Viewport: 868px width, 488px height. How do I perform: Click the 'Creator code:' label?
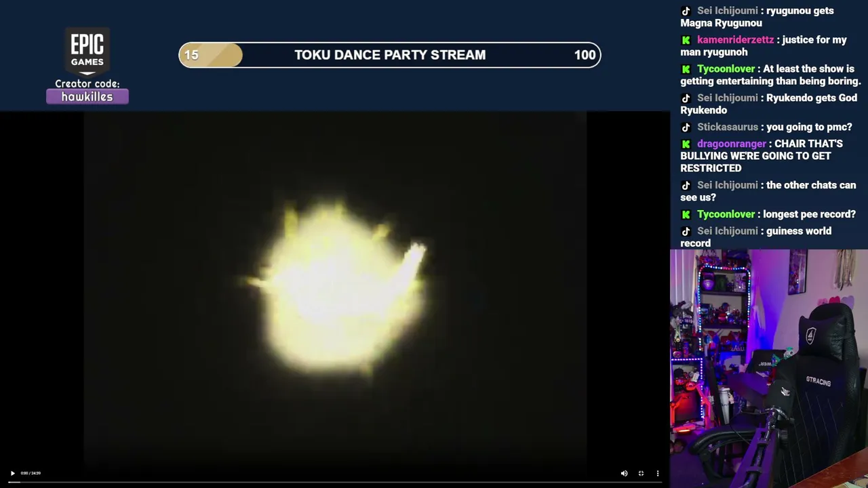click(x=87, y=84)
